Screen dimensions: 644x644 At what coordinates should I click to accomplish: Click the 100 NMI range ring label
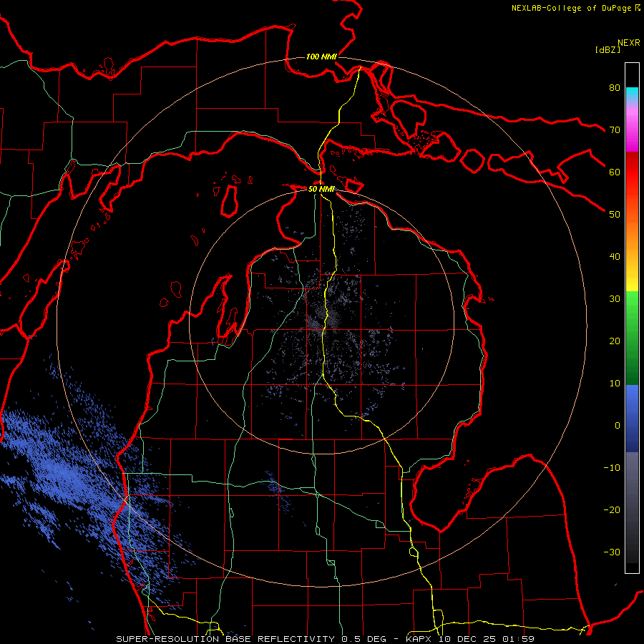[321, 57]
